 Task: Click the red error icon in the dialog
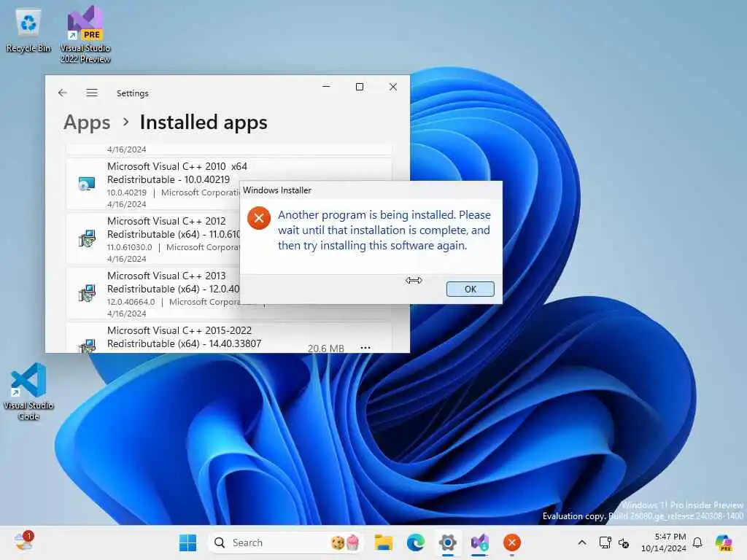259,218
